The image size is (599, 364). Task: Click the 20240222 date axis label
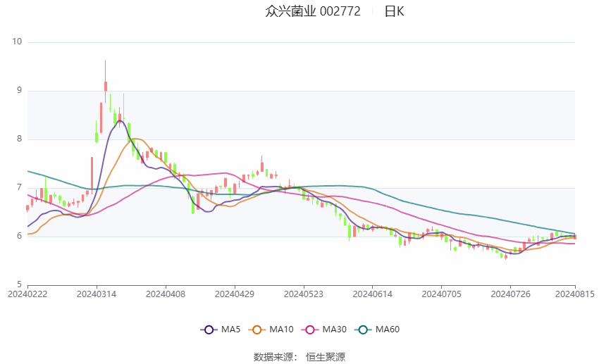tap(27, 294)
